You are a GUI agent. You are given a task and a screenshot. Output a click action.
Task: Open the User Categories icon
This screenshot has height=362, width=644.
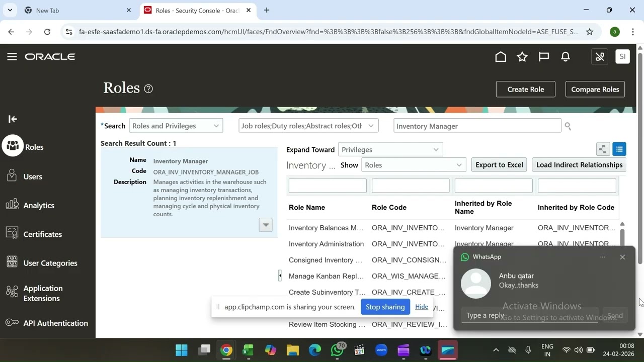point(13,262)
